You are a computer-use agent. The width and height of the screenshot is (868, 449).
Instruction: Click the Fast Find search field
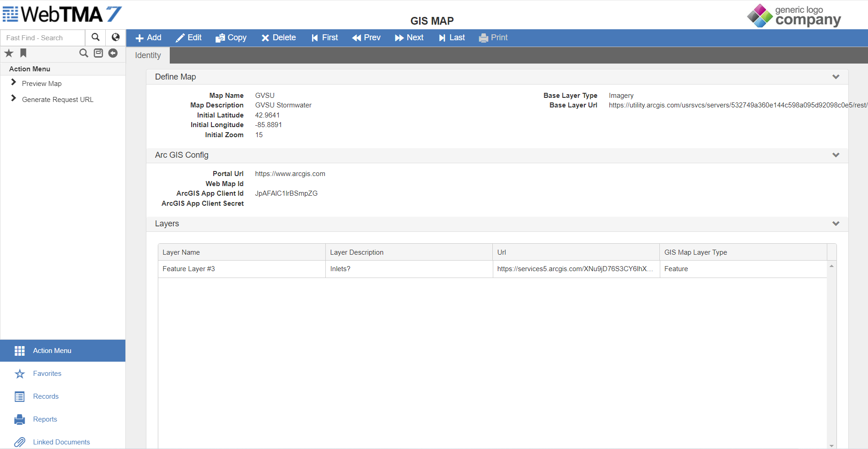coord(43,37)
